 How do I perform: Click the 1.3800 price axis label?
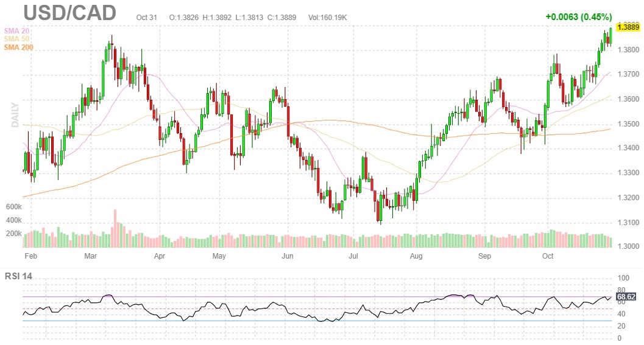[x=628, y=50]
